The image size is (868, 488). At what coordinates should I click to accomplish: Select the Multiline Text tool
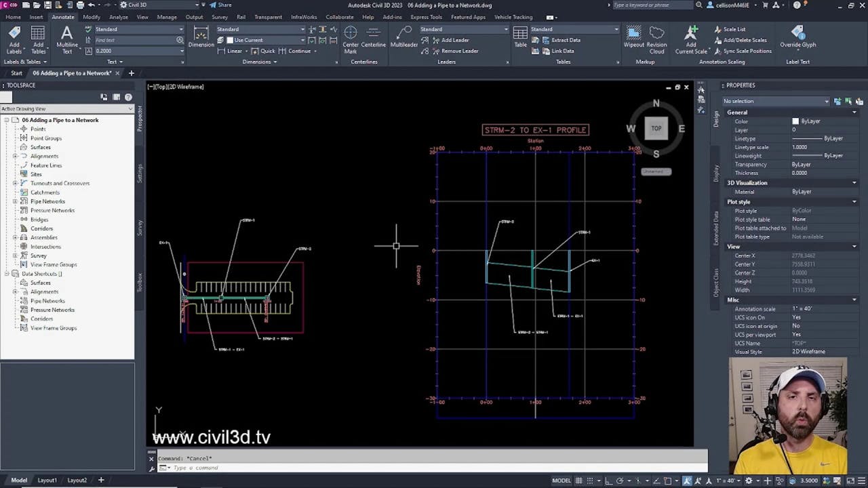click(x=66, y=39)
